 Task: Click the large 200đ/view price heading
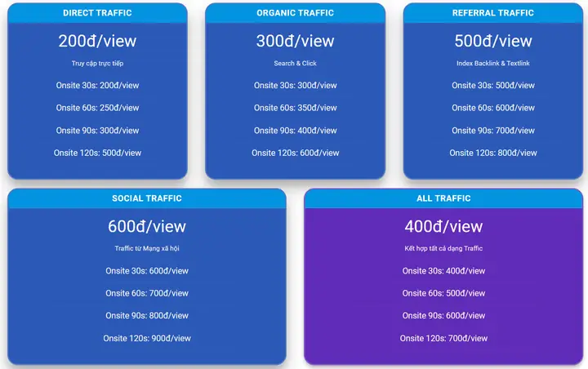[x=97, y=41]
